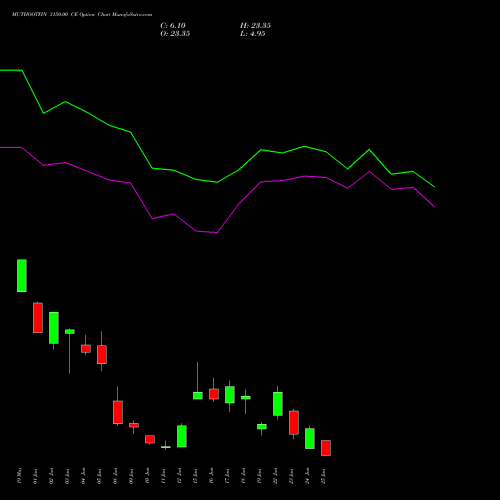Click the green candle above 12 Jun
This screenshot has height=500, width=500.
(x=182, y=436)
